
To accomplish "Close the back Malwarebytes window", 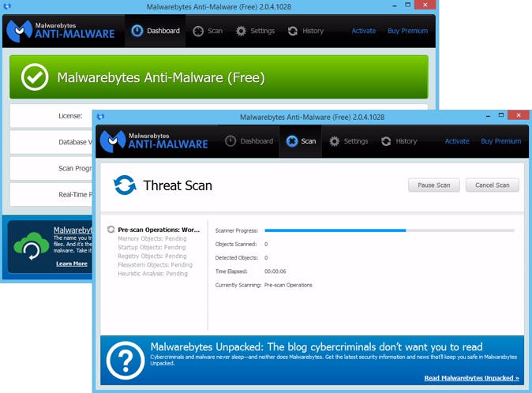I will point(425,5).
